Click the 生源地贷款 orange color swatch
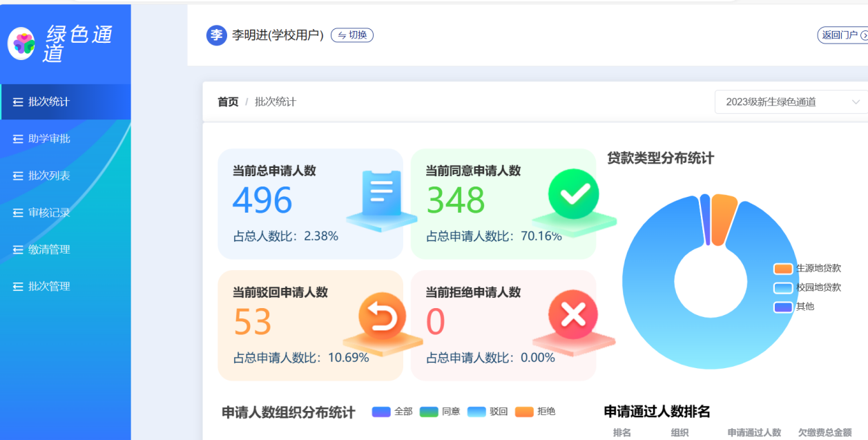Viewport: 868px width, 440px height. (x=782, y=268)
